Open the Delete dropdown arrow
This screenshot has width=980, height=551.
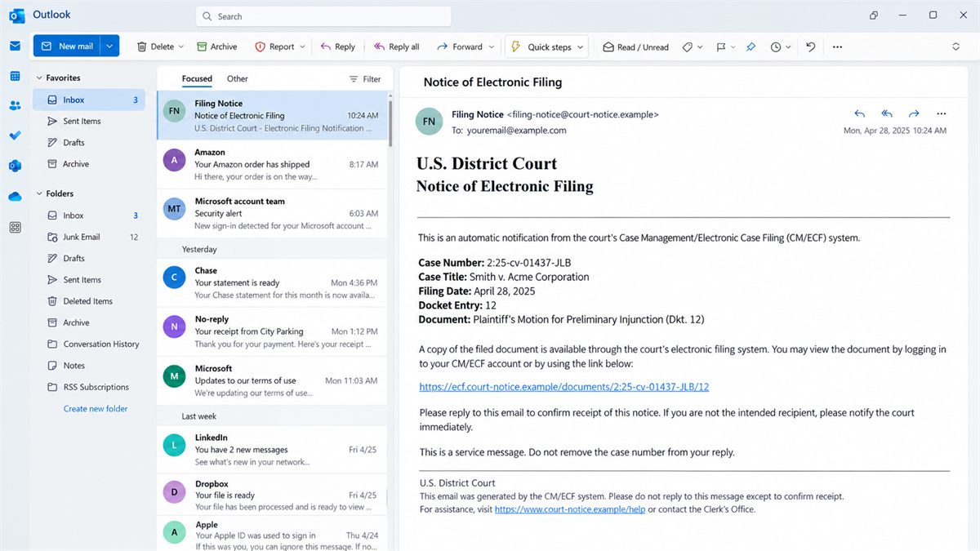pos(181,47)
